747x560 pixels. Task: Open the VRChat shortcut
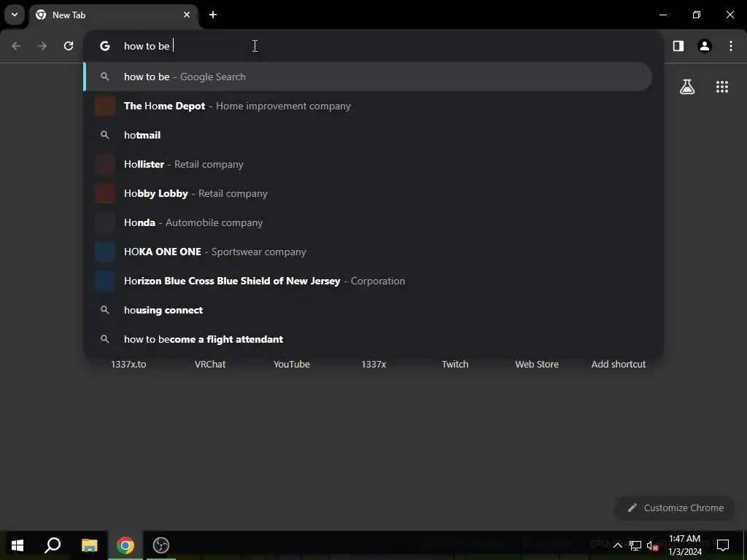click(210, 365)
